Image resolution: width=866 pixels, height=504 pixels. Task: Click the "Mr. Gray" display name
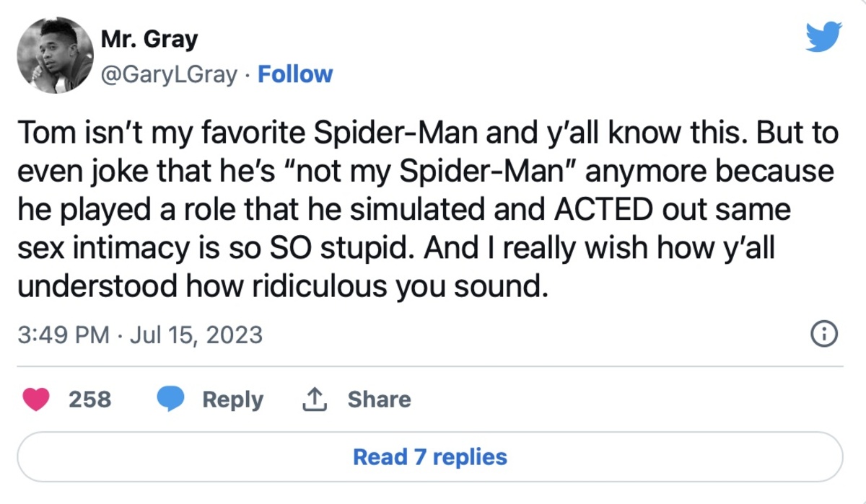tap(150, 40)
